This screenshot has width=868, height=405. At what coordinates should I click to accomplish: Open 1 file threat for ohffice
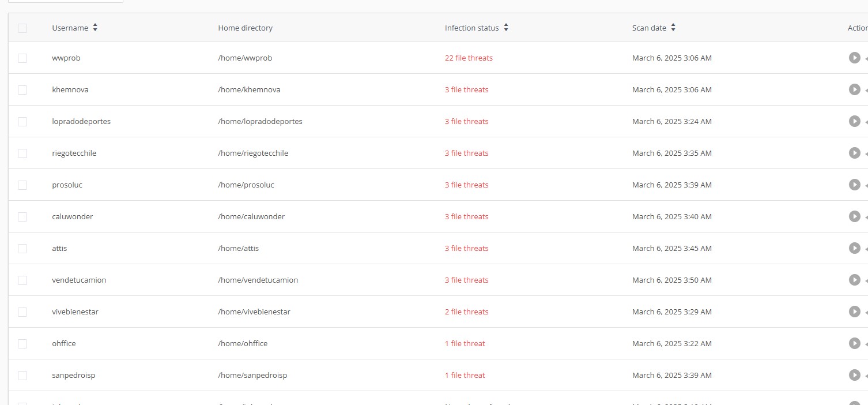click(465, 343)
